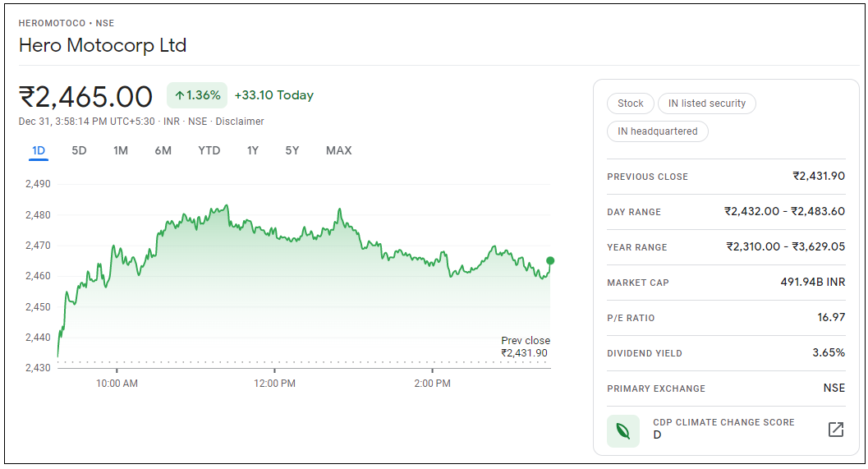
Task: Click the YEAR RANGE row label
Action: click(x=637, y=247)
